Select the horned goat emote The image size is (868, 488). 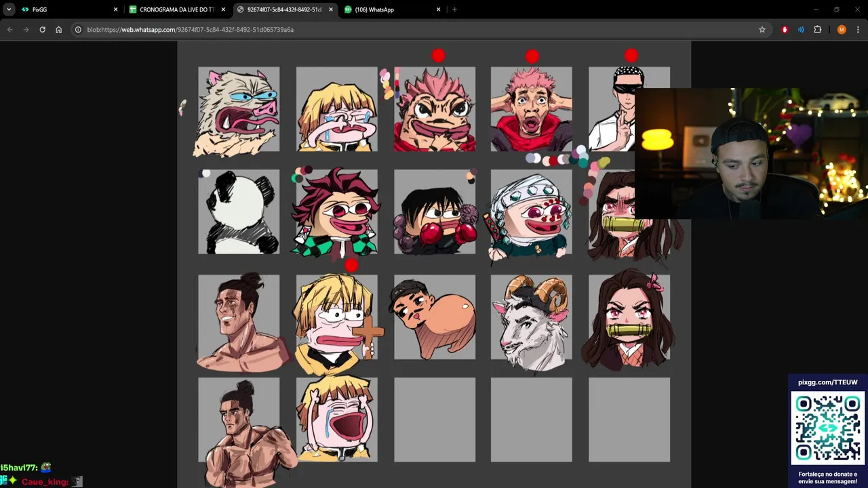coord(532,323)
